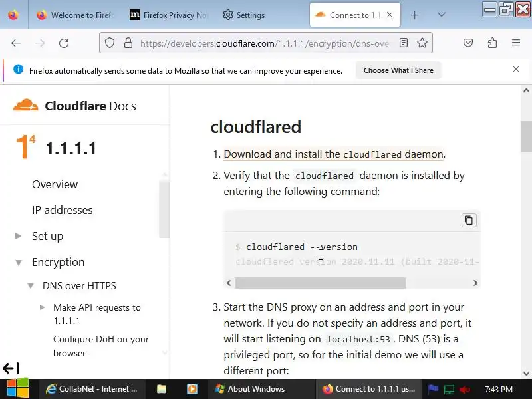
Task: Expand Make API requests to 1.1.1.1
Action: click(x=42, y=307)
